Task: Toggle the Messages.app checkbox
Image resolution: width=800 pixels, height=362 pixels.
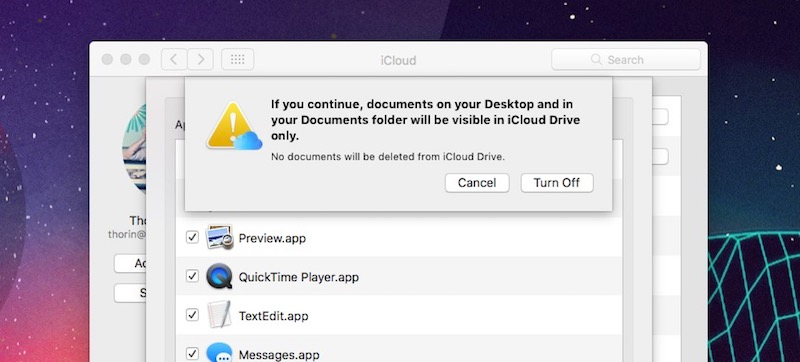Action: [x=192, y=353]
